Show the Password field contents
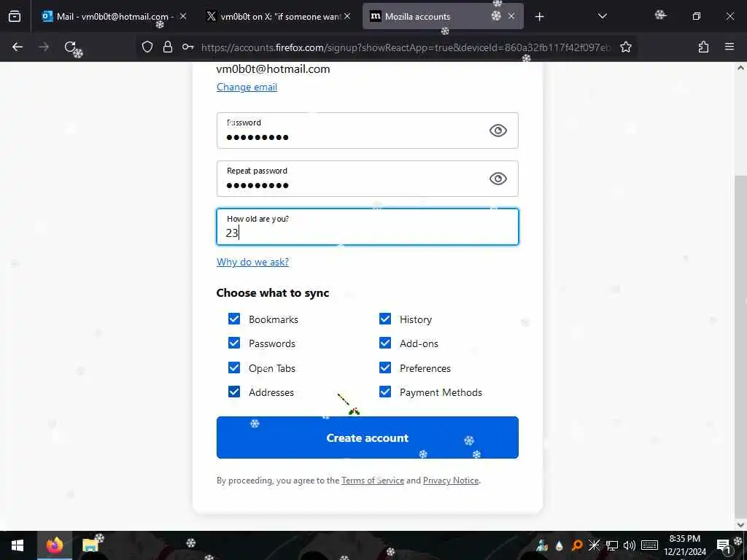This screenshot has height=560, width=747. click(498, 131)
